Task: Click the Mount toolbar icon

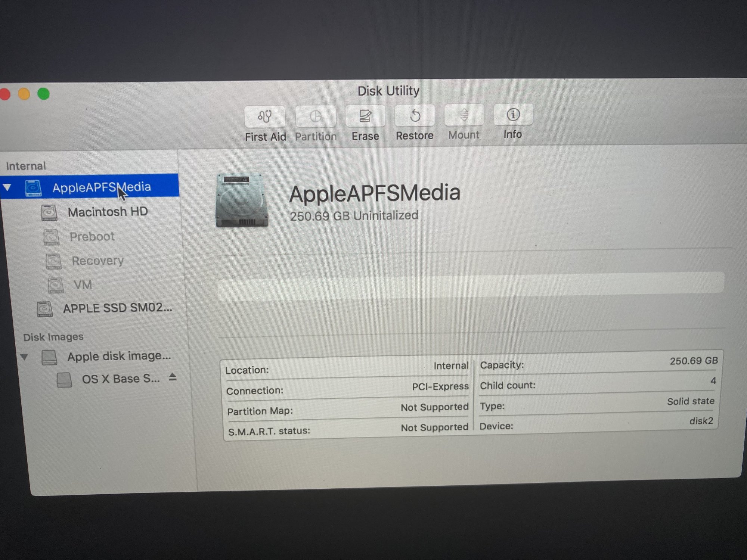Action: coord(464,115)
